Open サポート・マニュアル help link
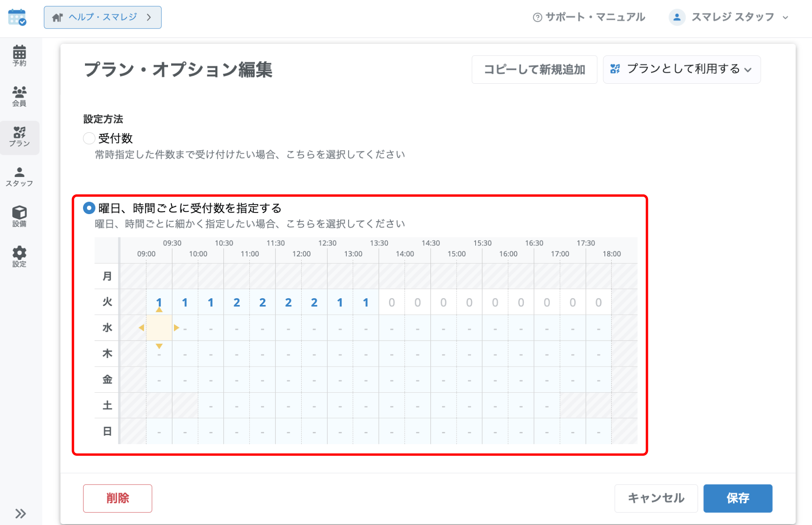Viewport: 812px width, 525px height. pos(589,17)
